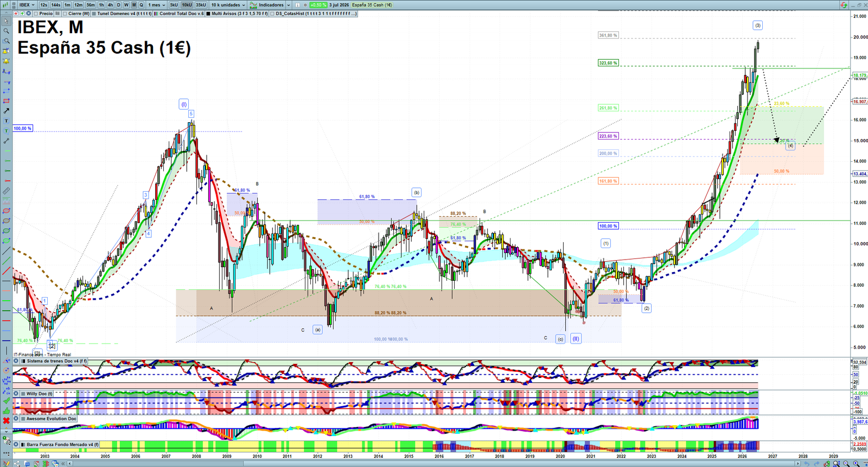Viewport: 868px width, 467px height.
Task: Open the multi-chart windows icon in bottom bar
Action: point(55,463)
